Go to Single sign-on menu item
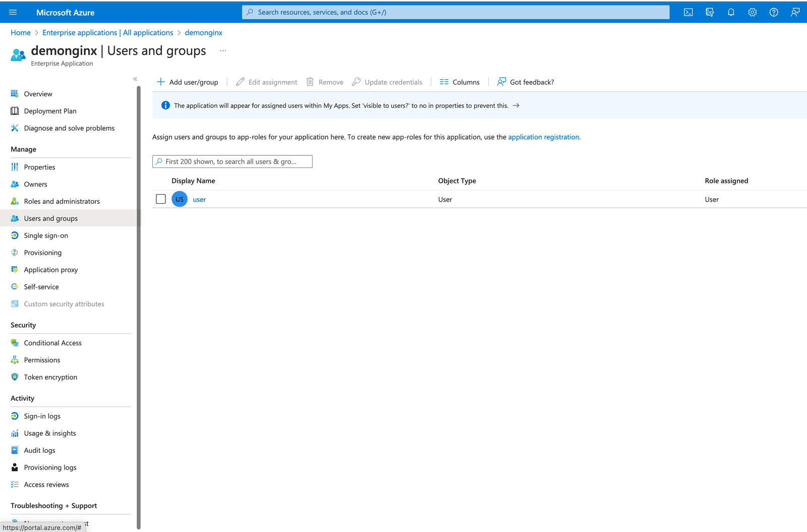This screenshot has height=532, width=807. click(46, 235)
